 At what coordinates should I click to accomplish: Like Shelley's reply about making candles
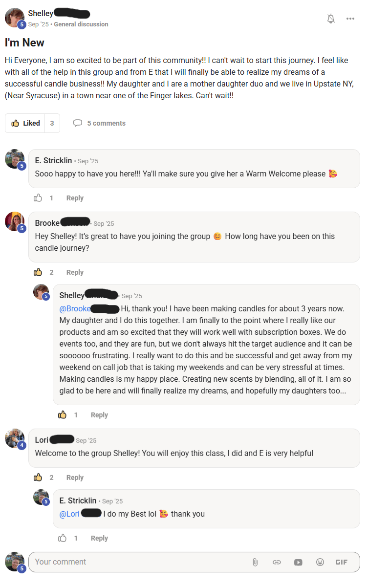point(63,415)
